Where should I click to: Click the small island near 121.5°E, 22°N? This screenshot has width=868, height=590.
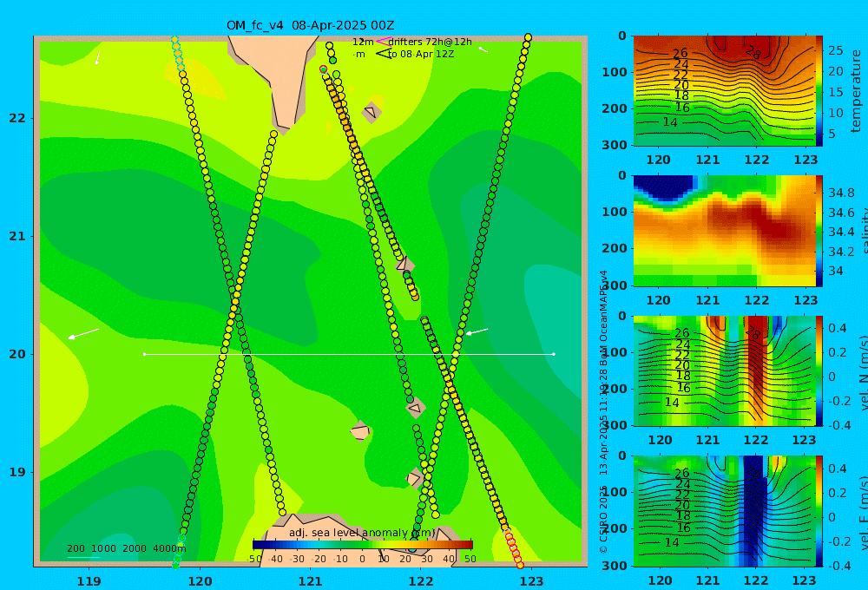tap(372, 112)
